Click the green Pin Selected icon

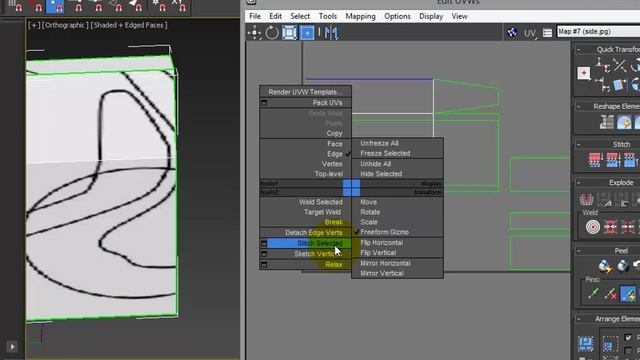click(x=593, y=293)
